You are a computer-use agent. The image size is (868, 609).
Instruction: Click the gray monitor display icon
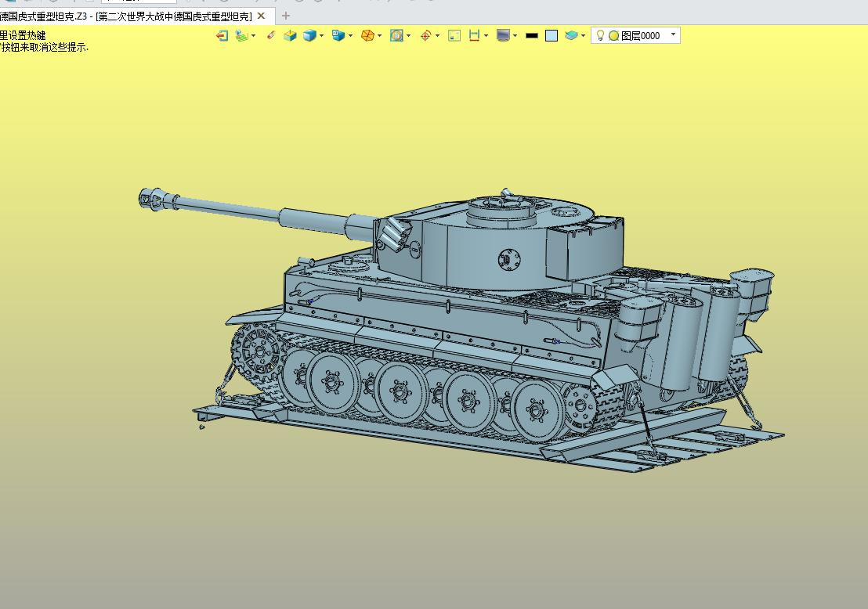503,35
